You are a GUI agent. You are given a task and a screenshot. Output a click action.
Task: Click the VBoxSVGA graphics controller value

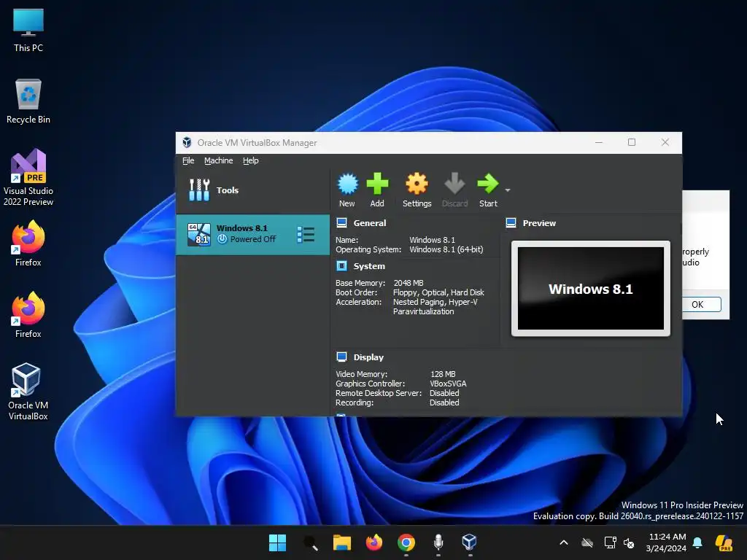(x=448, y=384)
